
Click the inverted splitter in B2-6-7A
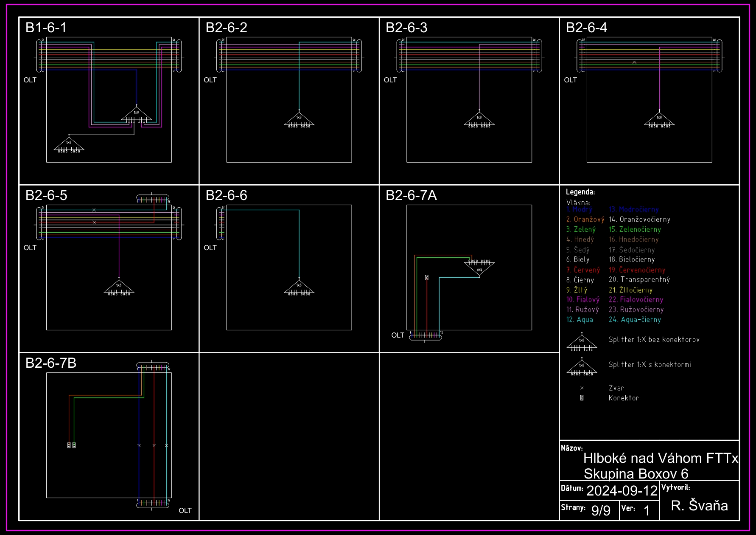coord(479,268)
